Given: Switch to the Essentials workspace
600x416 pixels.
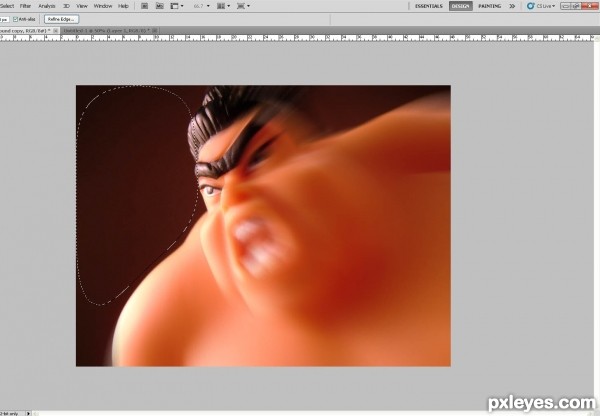Looking at the screenshot, I should 429,6.
